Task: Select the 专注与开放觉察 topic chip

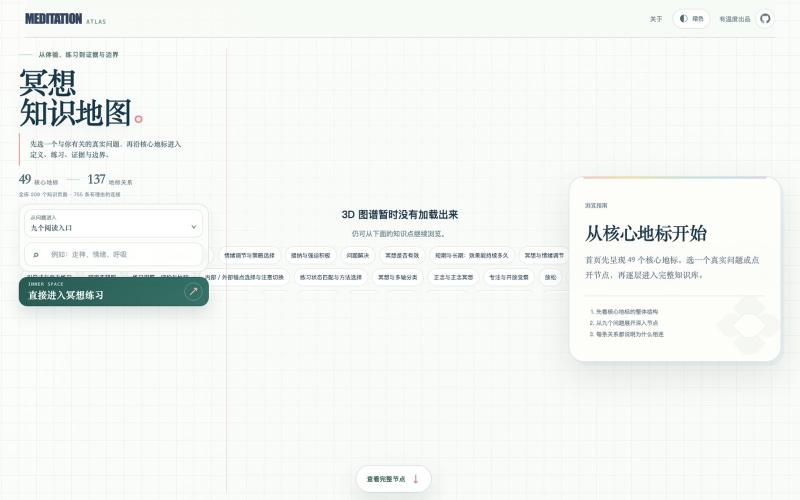Action: click(509, 277)
